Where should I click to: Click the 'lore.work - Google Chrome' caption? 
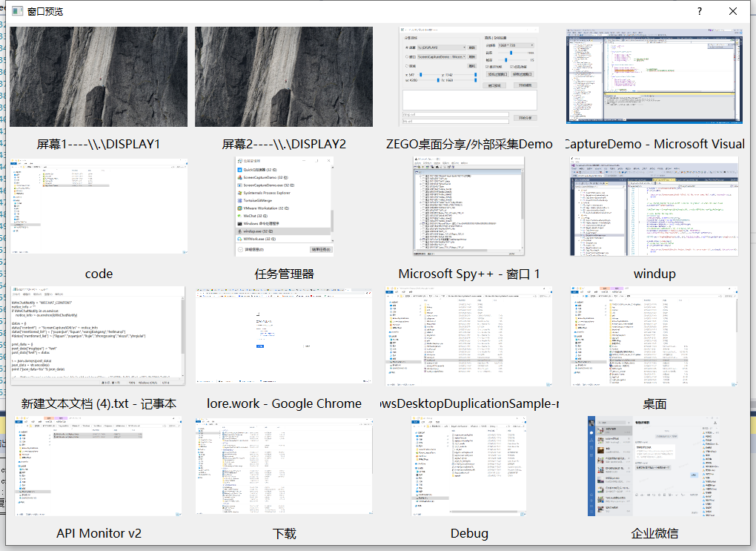(284, 404)
